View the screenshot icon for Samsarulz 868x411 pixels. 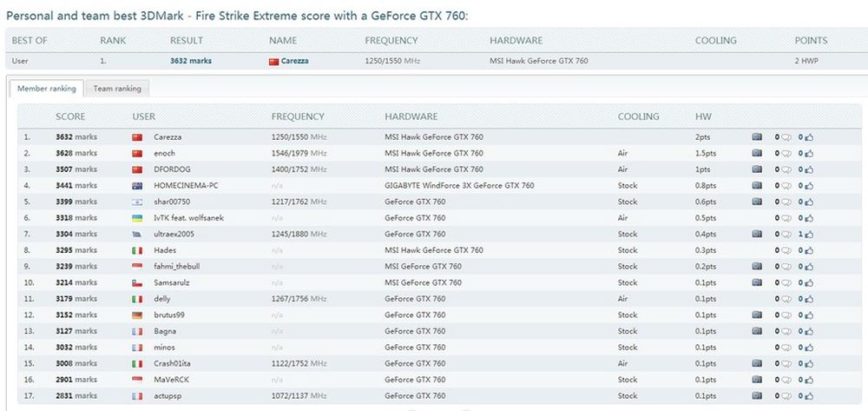tap(757, 282)
